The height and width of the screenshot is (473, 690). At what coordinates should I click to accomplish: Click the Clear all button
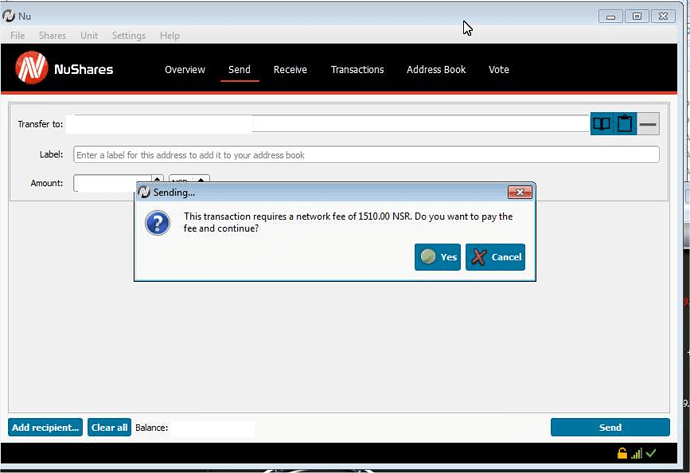[x=109, y=427]
